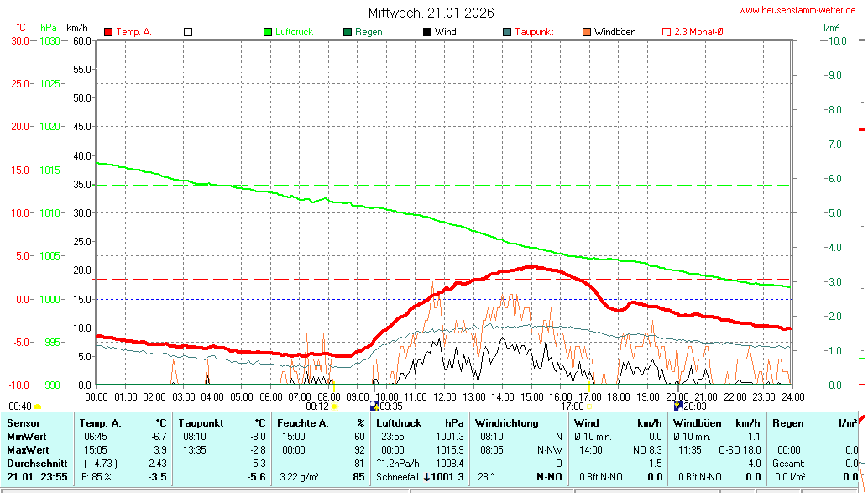Click the green Luftdruck legend square
This screenshot has width=868, height=493.
pos(268,32)
